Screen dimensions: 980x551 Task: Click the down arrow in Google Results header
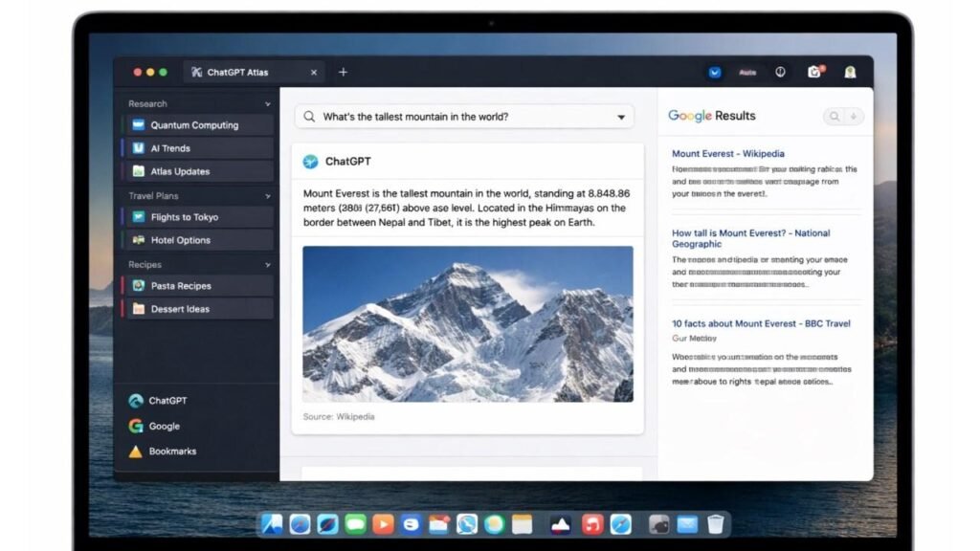point(853,116)
